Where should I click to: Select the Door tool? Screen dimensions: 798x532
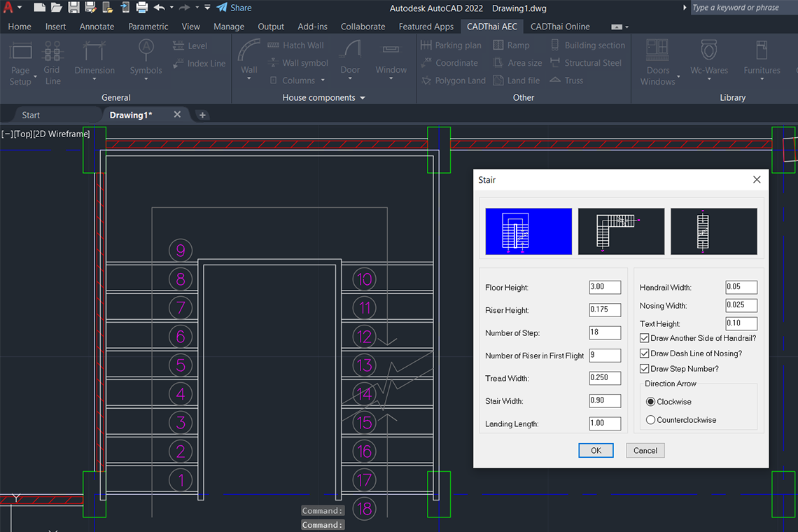[x=350, y=59]
